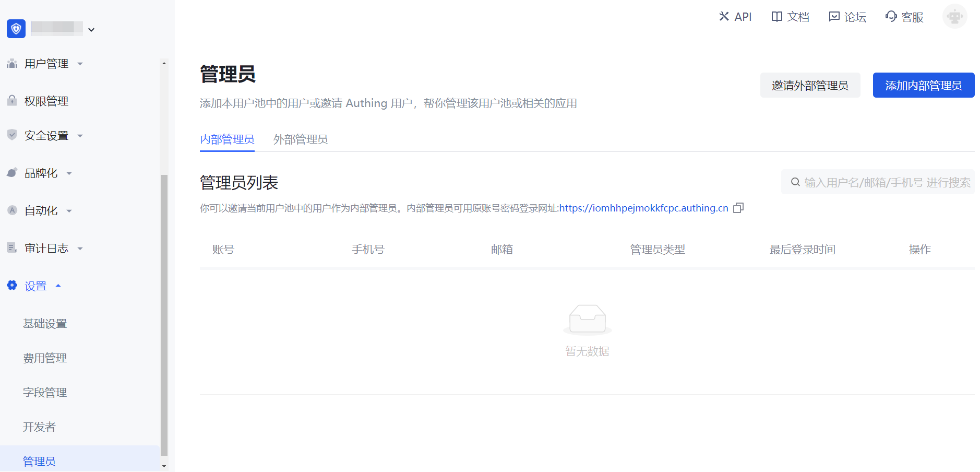Click the 客服 headset support icon
The image size is (980, 472).
coord(891,17)
